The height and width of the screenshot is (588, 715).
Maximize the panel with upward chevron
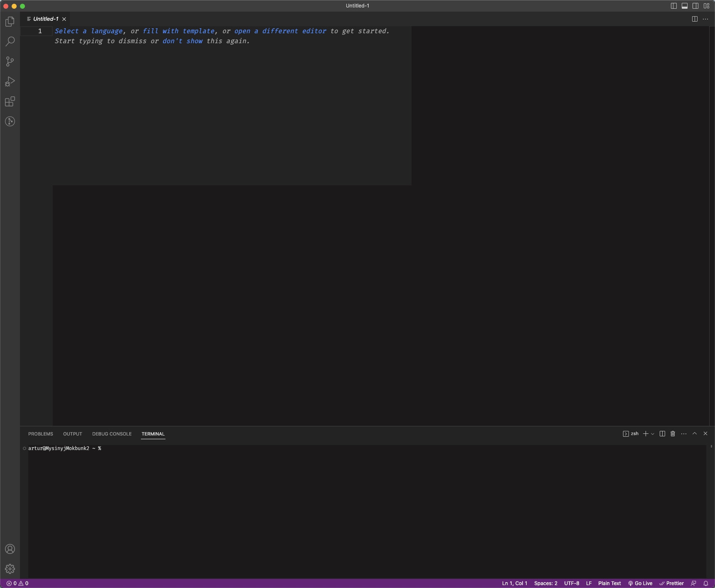pos(694,433)
